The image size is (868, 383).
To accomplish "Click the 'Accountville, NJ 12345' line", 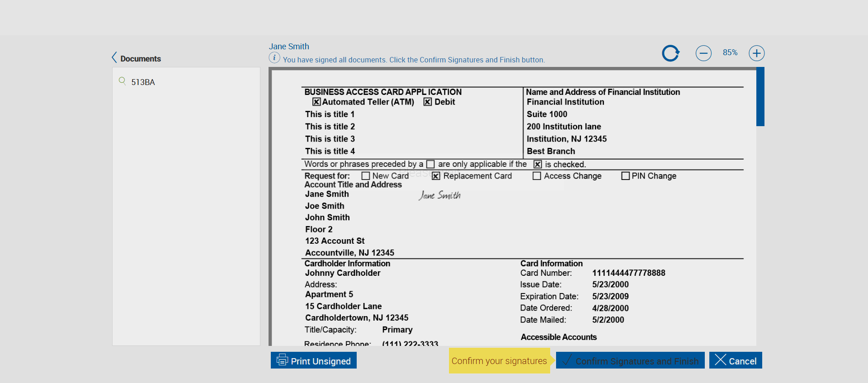I will click(x=349, y=253).
